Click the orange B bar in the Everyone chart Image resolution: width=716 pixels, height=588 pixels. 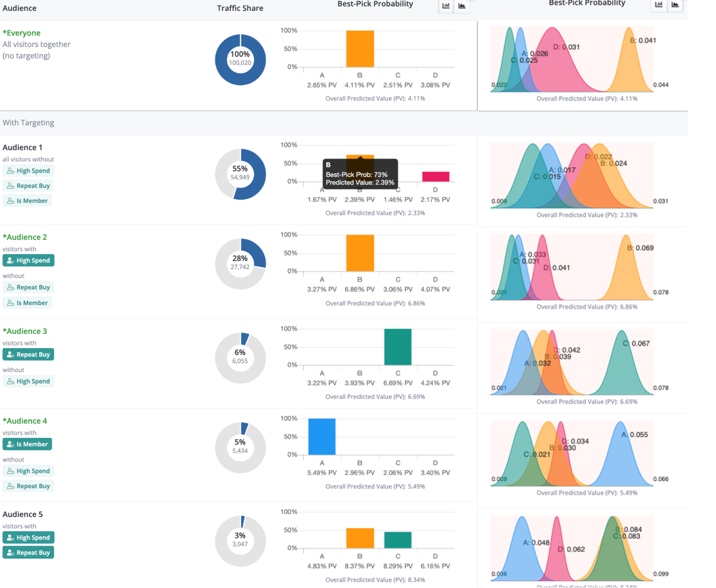tap(360, 49)
